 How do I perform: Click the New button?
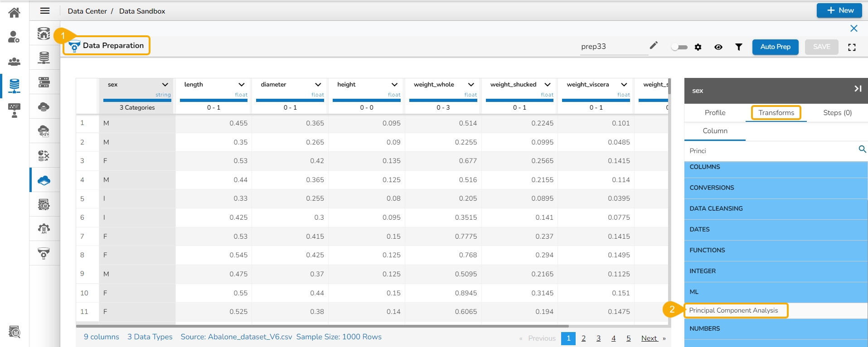[x=839, y=10]
